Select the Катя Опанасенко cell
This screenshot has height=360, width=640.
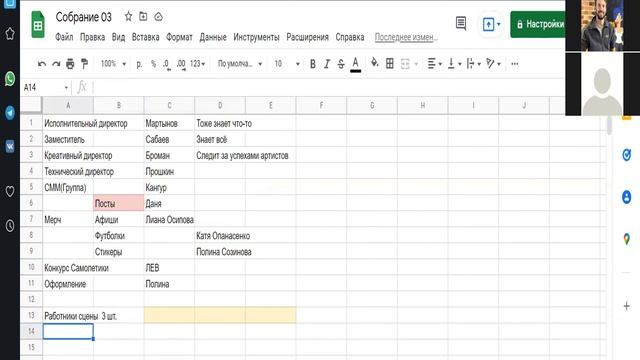(220, 236)
